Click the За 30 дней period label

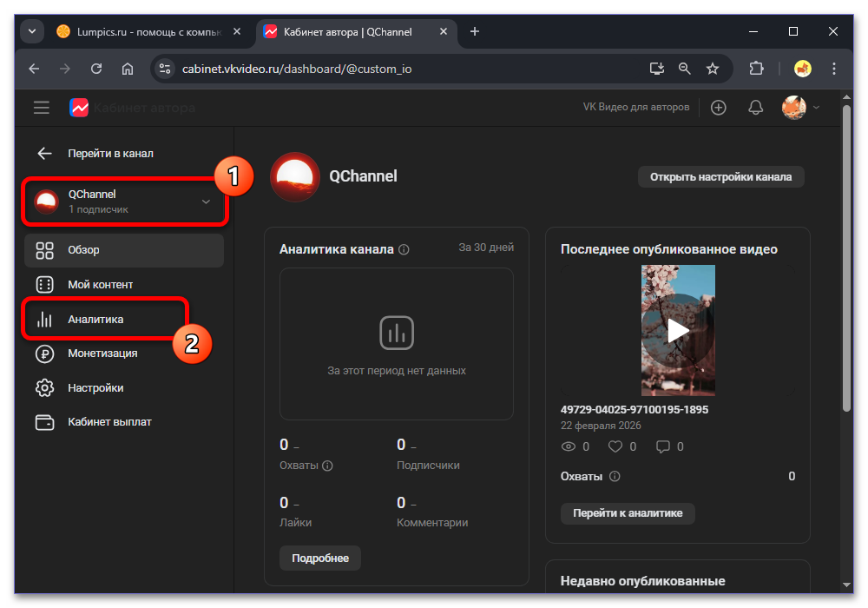[486, 248]
